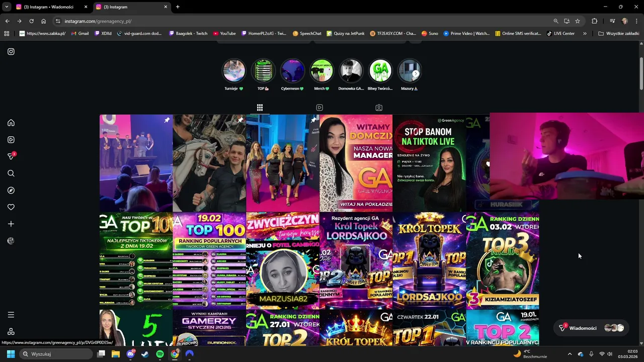The image size is (644, 362).
Task: Open the Król Topek Lordsajkoo Top 2 post
Action: tap(356, 260)
